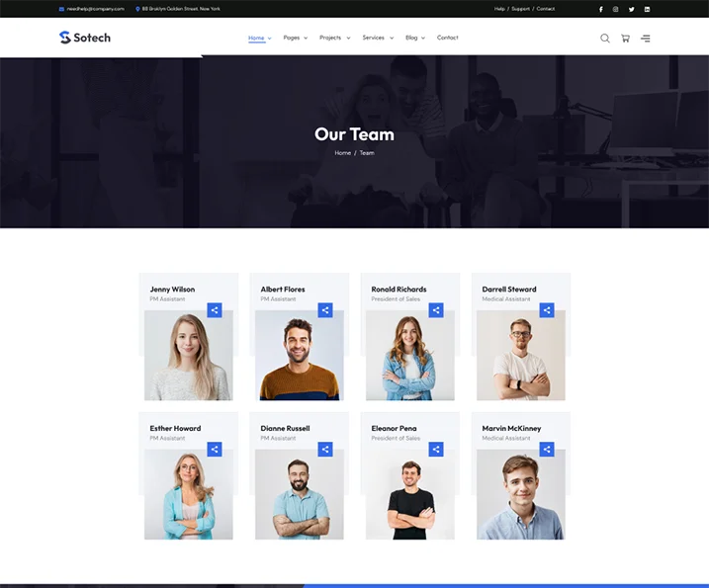
Task: Expand the Projects dropdown menu
Action: (x=334, y=38)
